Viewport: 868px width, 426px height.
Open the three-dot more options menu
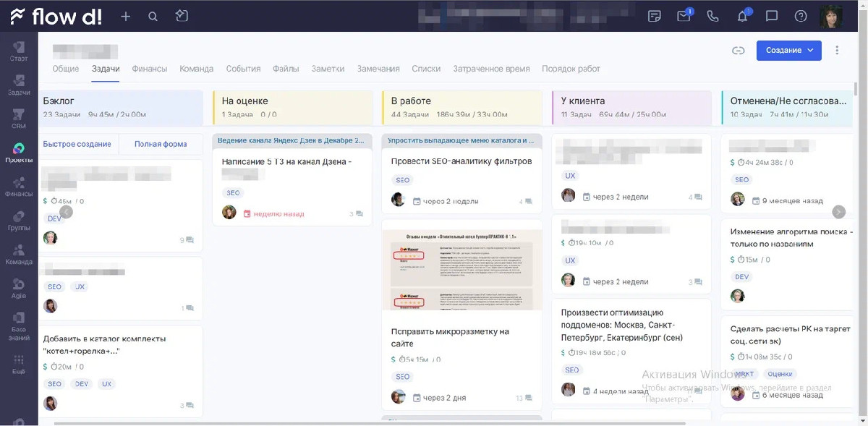[x=837, y=51]
